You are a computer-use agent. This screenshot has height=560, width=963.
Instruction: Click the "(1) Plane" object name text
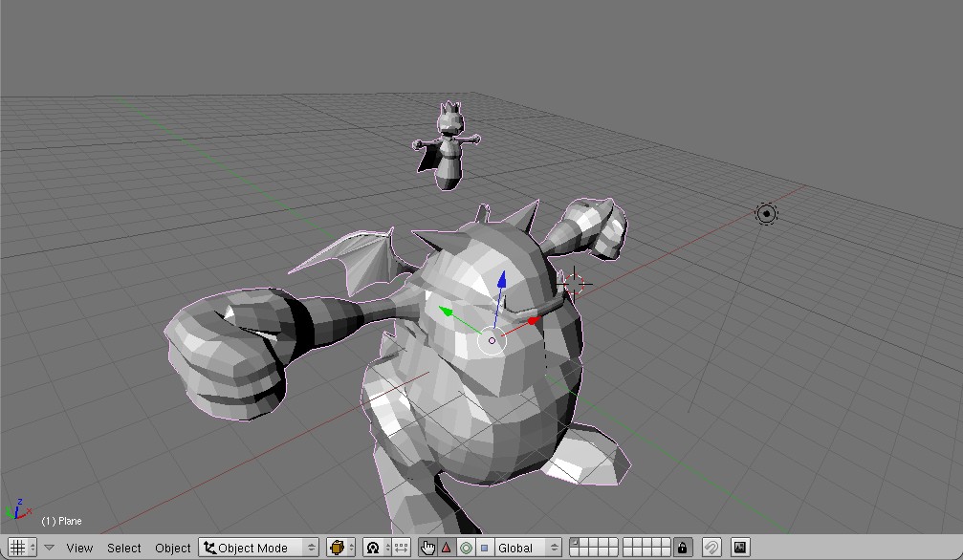pos(61,521)
